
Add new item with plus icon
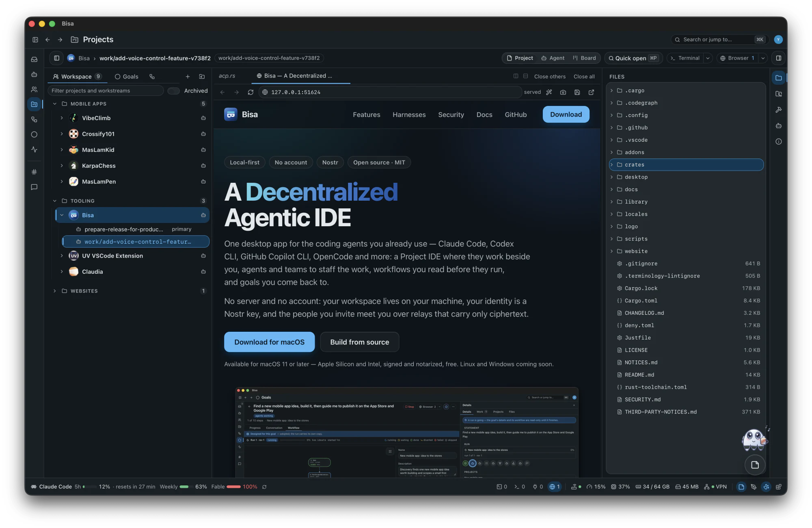pyautogui.click(x=188, y=76)
